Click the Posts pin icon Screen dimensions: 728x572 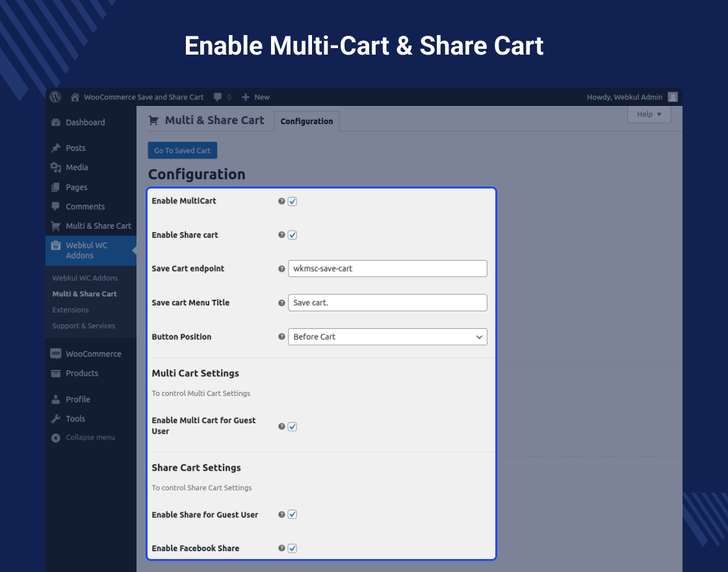(x=56, y=148)
